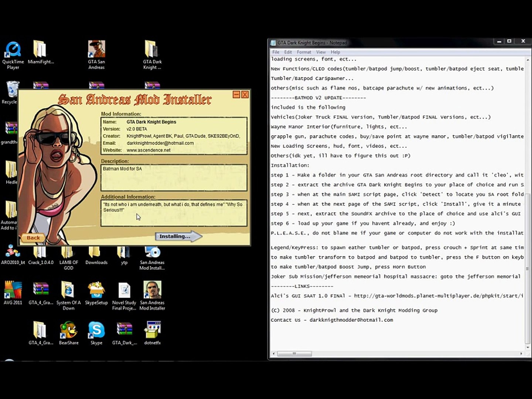Open the Help menu in Notepad

click(335, 52)
